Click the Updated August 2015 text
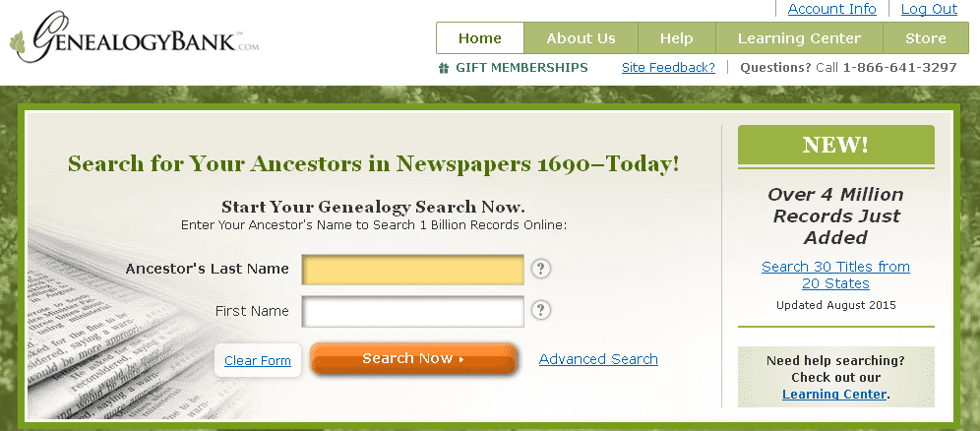This screenshot has width=980, height=431. point(835,305)
